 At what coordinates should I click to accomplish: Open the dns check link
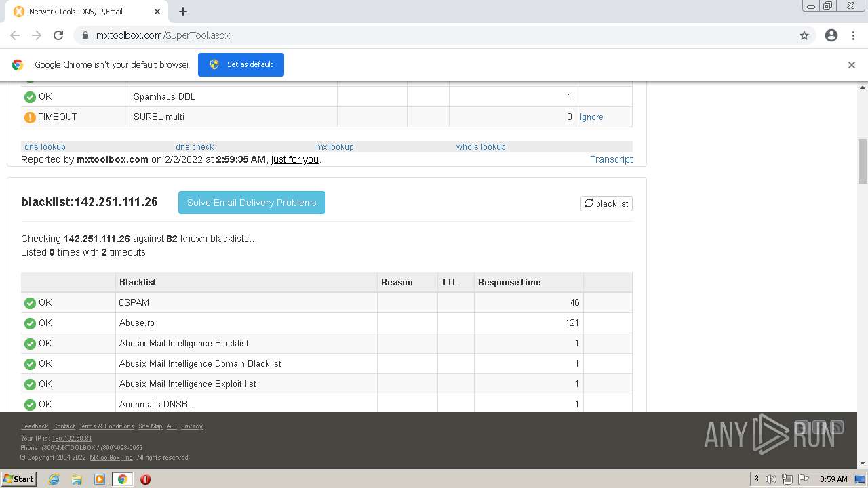(x=195, y=146)
